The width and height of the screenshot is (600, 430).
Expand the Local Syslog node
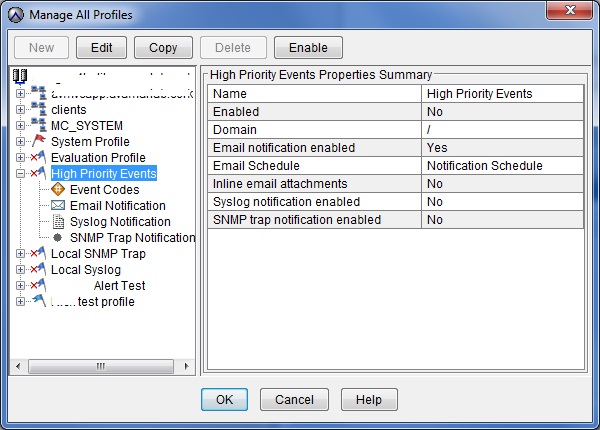point(20,270)
